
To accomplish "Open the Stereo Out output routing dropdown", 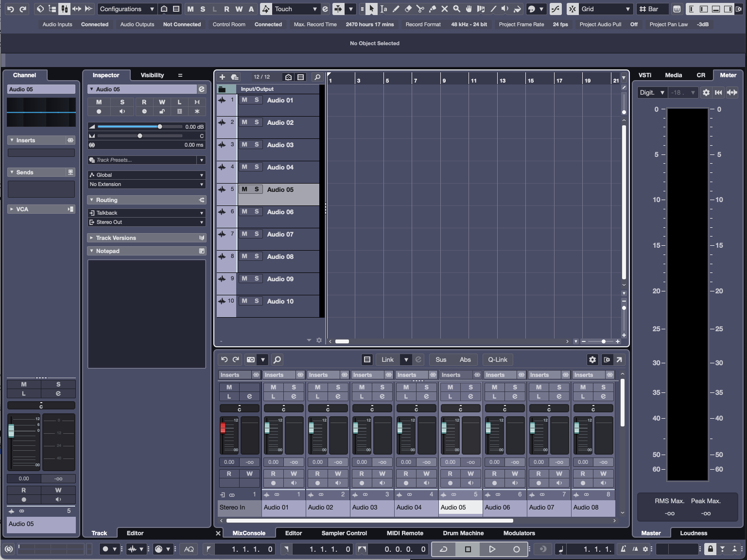I will click(146, 222).
